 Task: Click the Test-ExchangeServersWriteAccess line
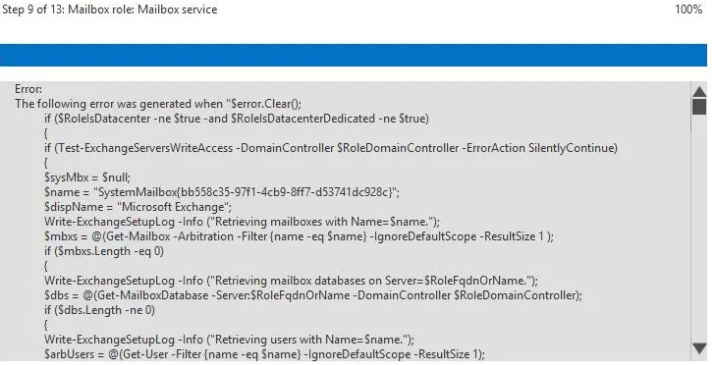[331, 148]
